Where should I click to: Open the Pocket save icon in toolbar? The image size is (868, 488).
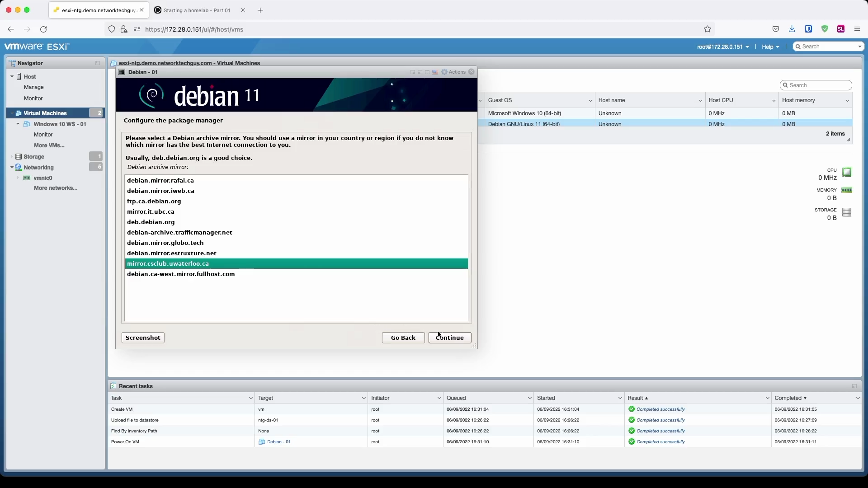pyautogui.click(x=776, y=29)
